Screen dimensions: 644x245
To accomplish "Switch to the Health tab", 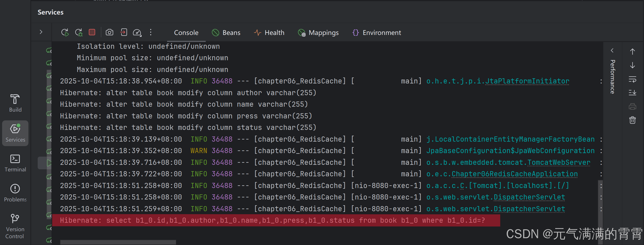I will coord(269,33).
